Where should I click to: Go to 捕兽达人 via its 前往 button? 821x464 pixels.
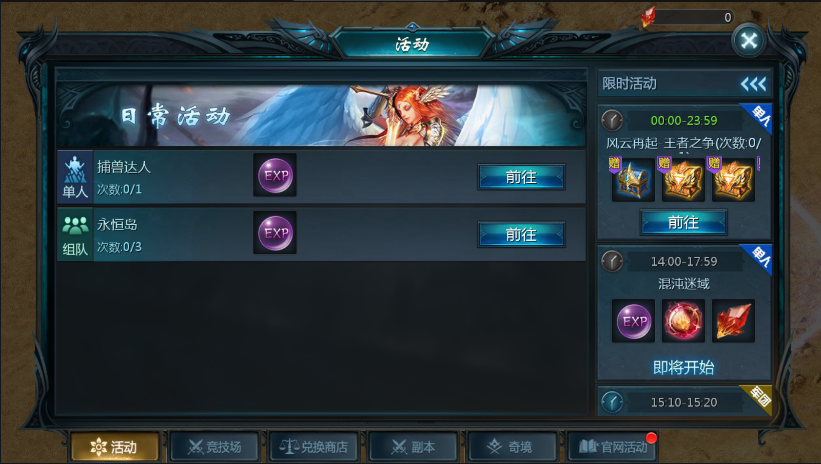pyautogui.click(x=521, y=177)
